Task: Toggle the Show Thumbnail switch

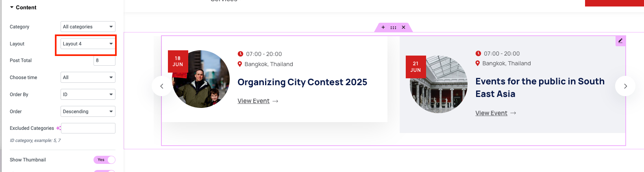Action: coord(104,160)
